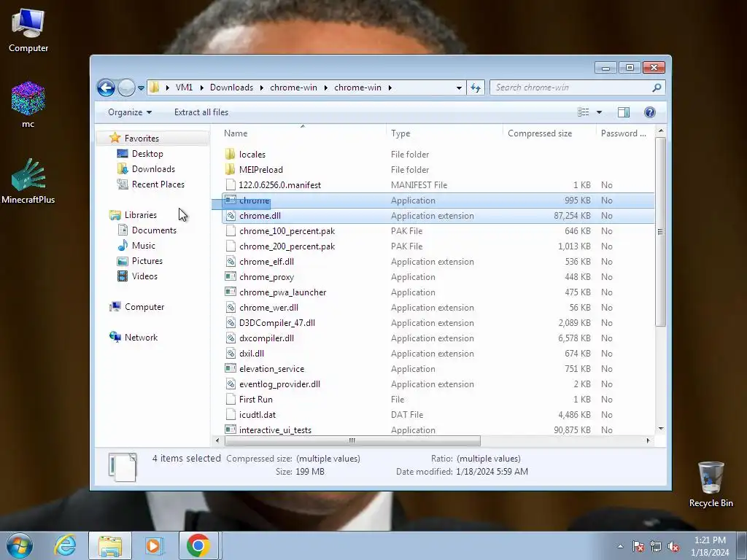Expand the arrow after Downloads in path
The image size is (747, 560).
tap(262, 87)
